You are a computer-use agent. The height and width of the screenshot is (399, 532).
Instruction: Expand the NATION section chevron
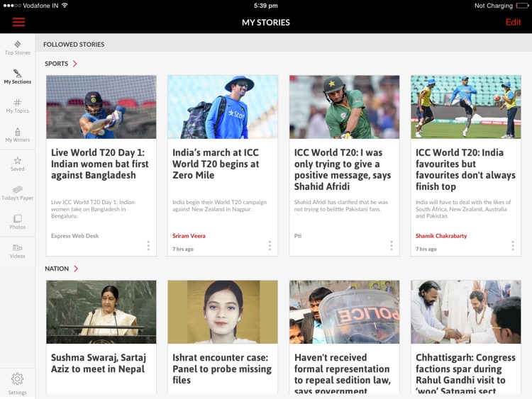coord(76,269)
